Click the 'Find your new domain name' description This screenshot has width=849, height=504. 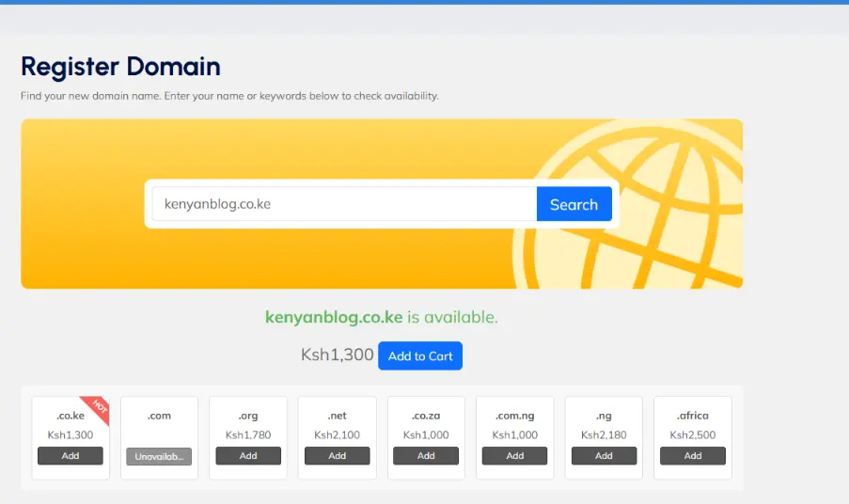(229, 96)
